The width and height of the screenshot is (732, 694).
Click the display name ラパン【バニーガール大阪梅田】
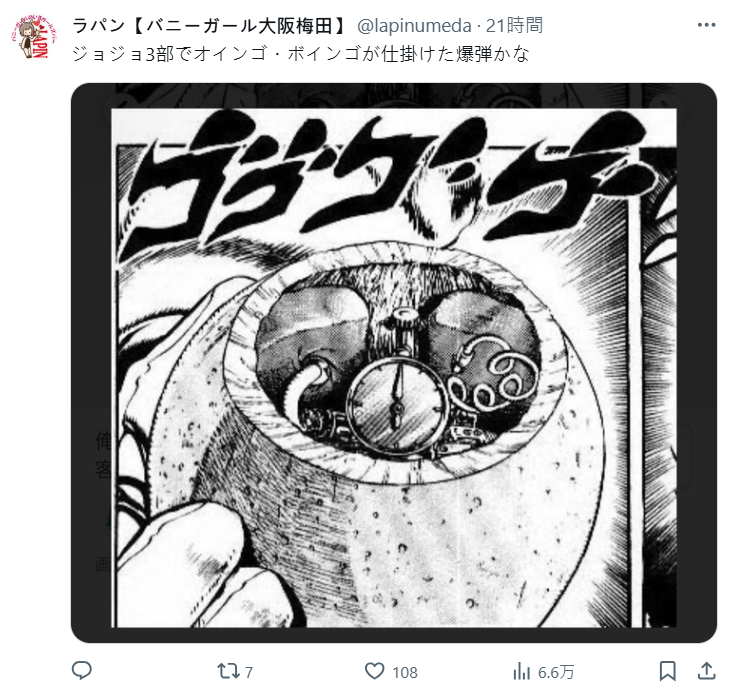click(211, 25)
